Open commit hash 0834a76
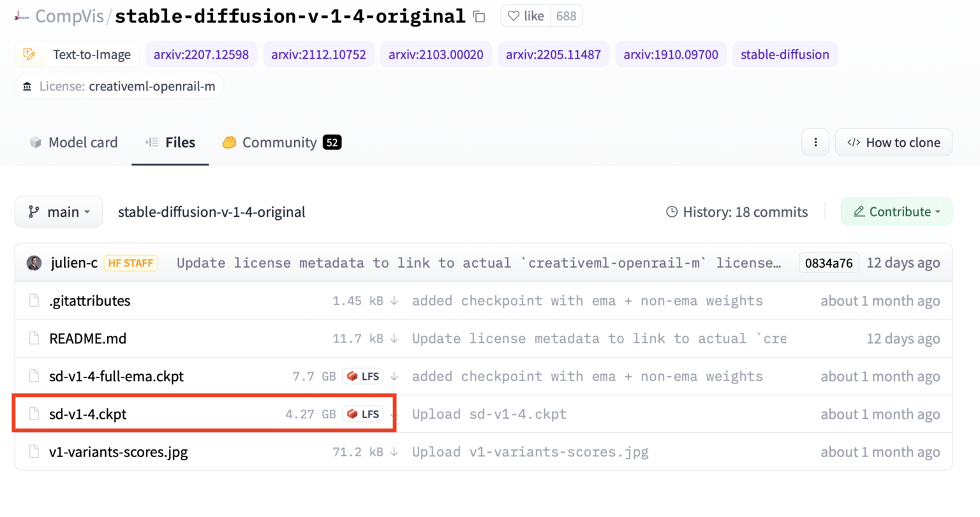The image size is (980, 517). 828,263
